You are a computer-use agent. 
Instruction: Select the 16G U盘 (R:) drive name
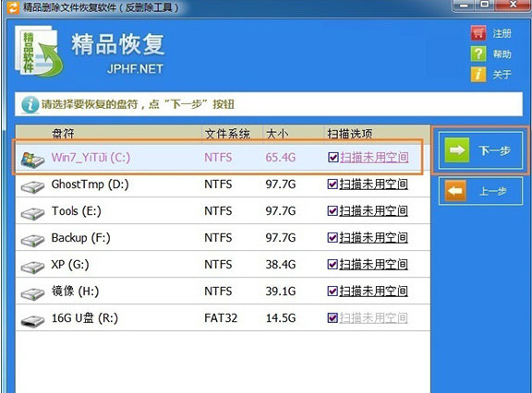click(x=84, y=318)
